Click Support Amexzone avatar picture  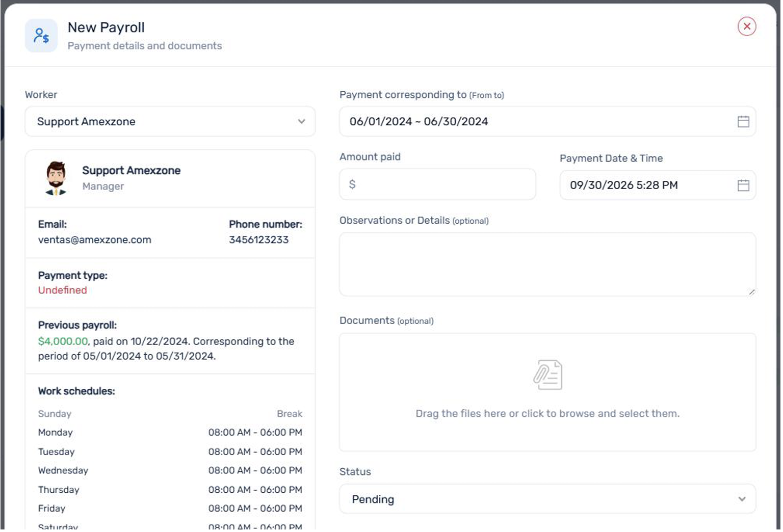point(56,178)
